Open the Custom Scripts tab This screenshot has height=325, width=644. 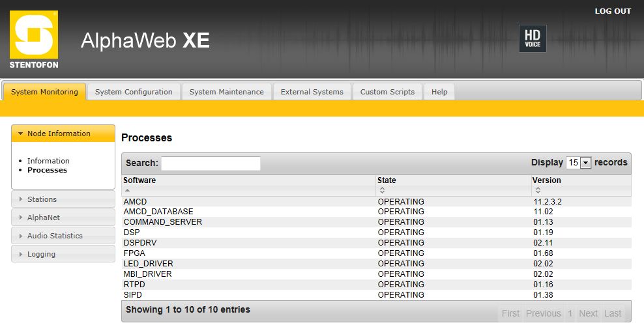click(387, 92)
